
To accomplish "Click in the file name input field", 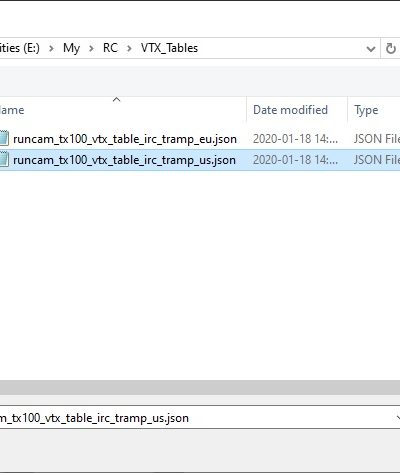I will pos(200,418).
